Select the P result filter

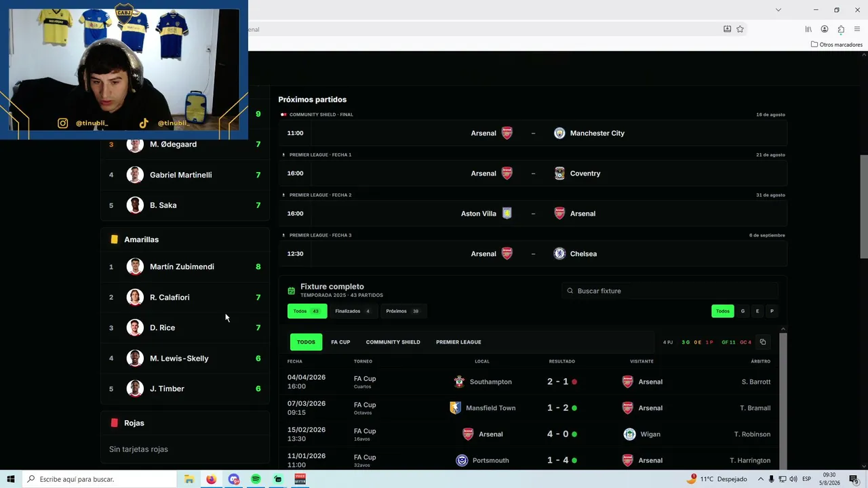[772, 311]
